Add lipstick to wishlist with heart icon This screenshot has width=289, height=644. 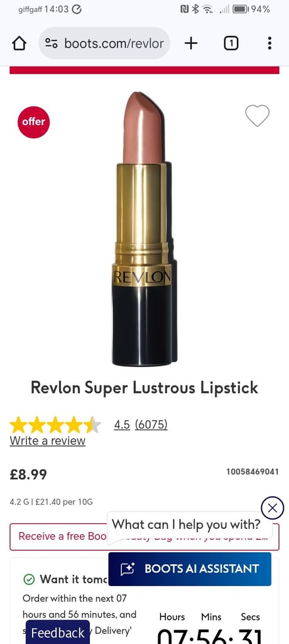258,116
